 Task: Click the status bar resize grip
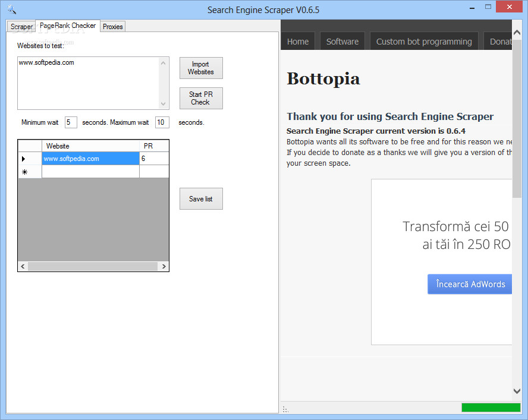(285, 409)
